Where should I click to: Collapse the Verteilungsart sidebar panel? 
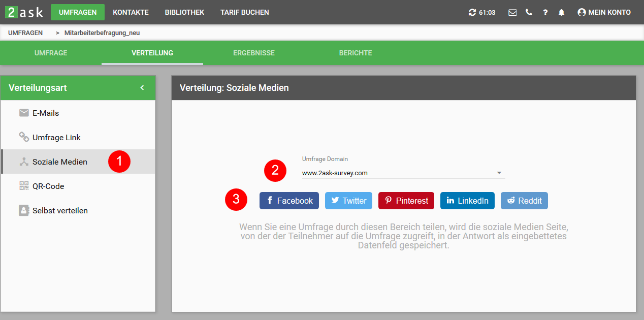click(x=142, y=87)
